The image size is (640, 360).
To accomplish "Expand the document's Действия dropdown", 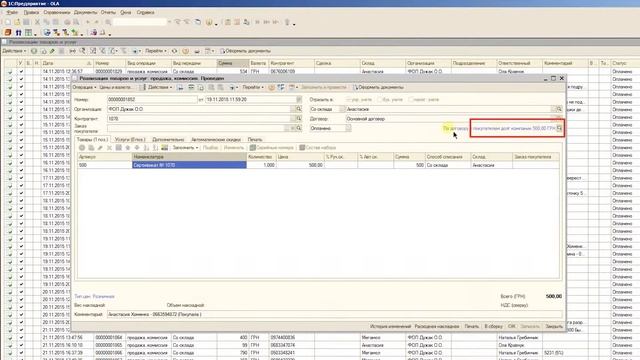I will click(159, 87).
